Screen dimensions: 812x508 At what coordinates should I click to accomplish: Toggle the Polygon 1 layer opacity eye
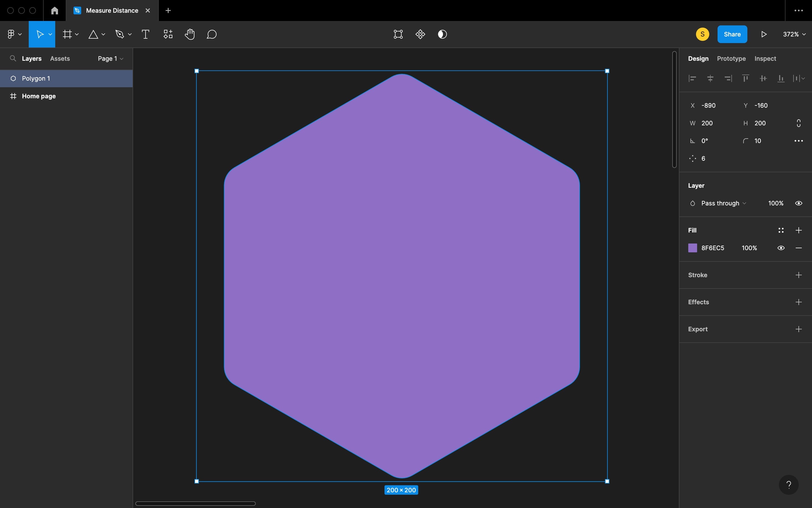(798, 203)
